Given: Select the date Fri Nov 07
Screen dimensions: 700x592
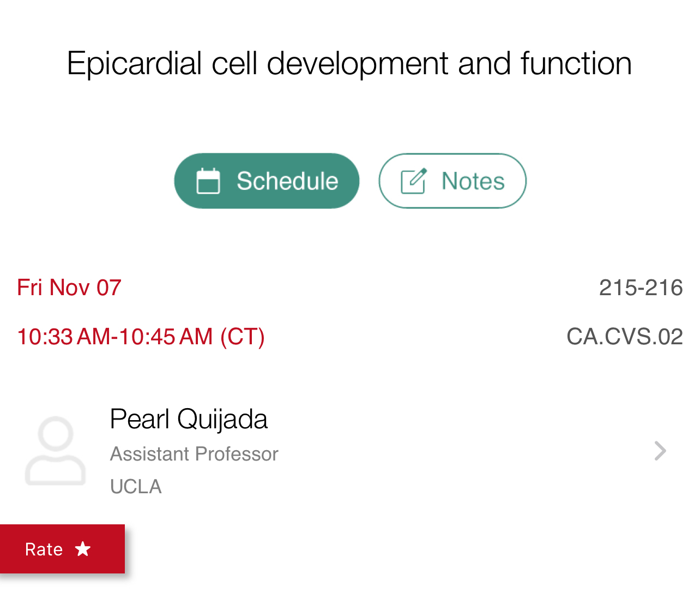Looking at the screenshot, I should click(x=69, y=288).
